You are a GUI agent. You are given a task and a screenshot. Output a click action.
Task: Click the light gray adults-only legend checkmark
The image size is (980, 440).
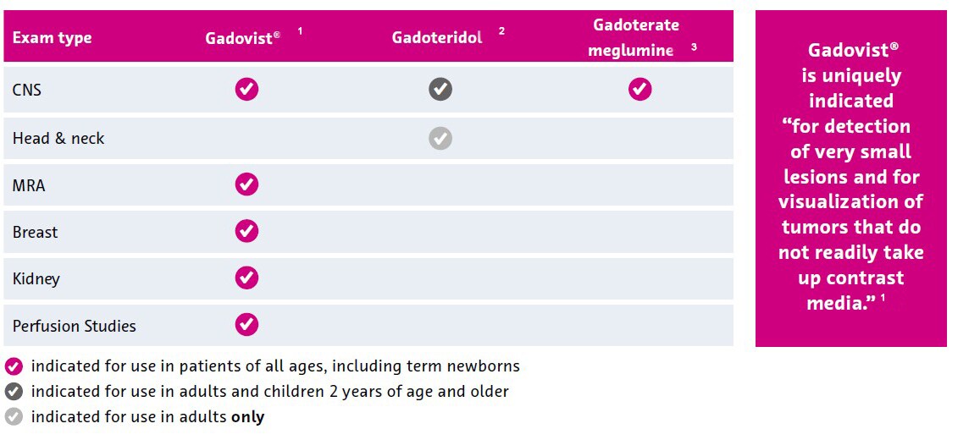click(x=14, y=416)
